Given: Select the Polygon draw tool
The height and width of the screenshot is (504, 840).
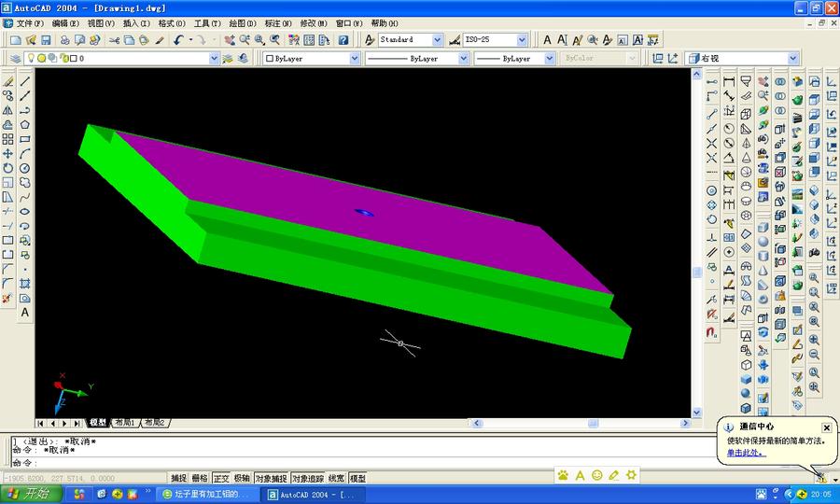Looking at the screenshot, I should tap(25, 125).
